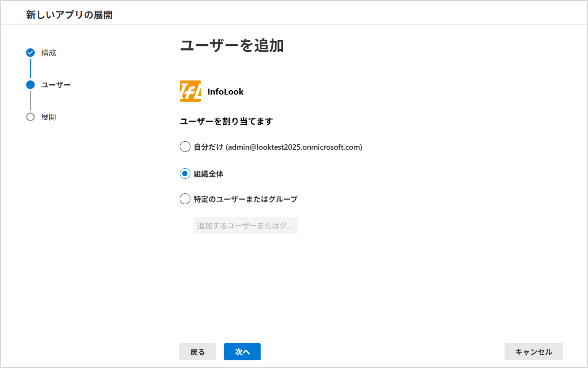Click the 追加するユーザーまたはグループ input field
The height and width of the screenshot is (368, 588).
[245, 226]
